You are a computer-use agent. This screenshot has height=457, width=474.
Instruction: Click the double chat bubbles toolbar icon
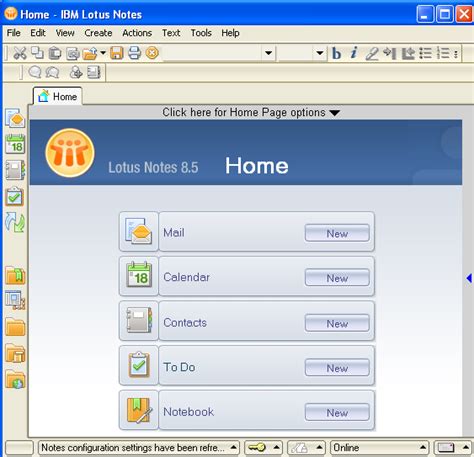pos(52,72)
